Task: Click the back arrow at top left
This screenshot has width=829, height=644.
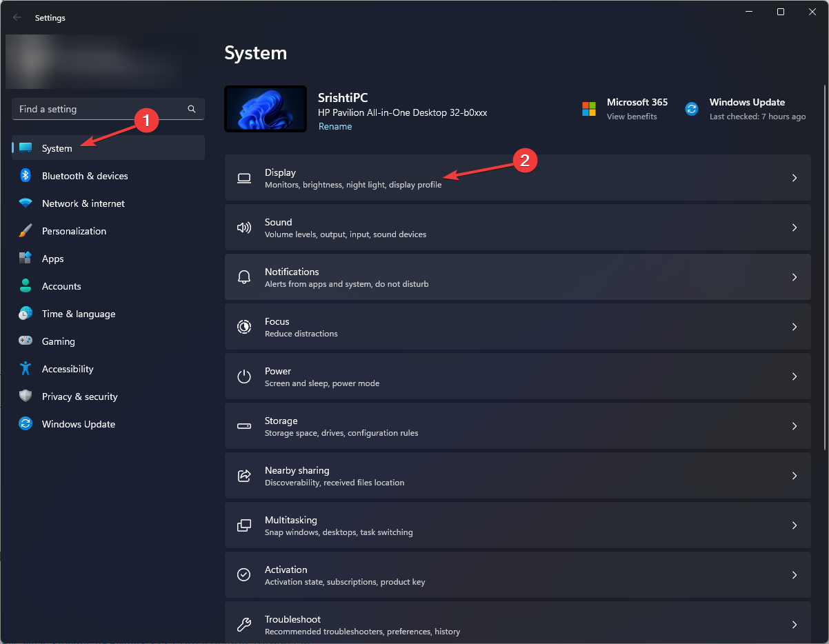Action: pos(17,17)
